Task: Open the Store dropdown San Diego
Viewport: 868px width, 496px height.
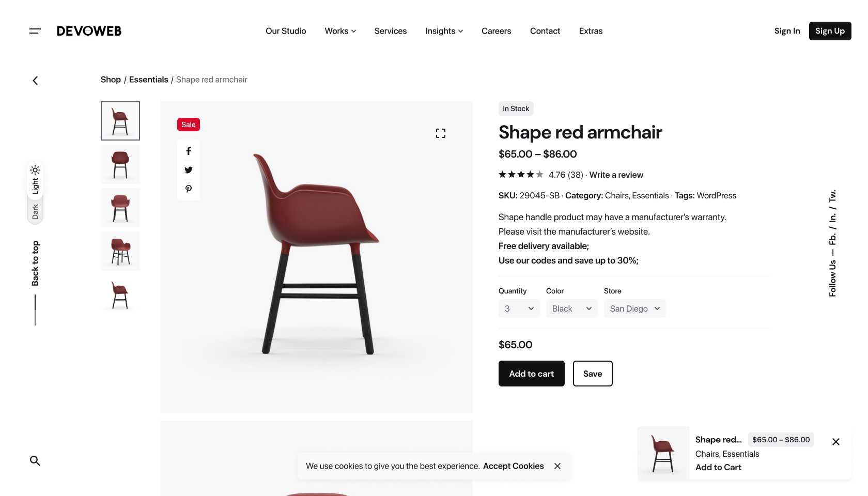Action: click(634, 308)
